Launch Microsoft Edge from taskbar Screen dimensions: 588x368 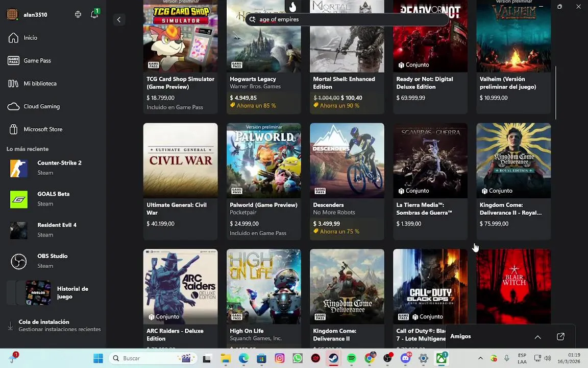click(243, 358)
